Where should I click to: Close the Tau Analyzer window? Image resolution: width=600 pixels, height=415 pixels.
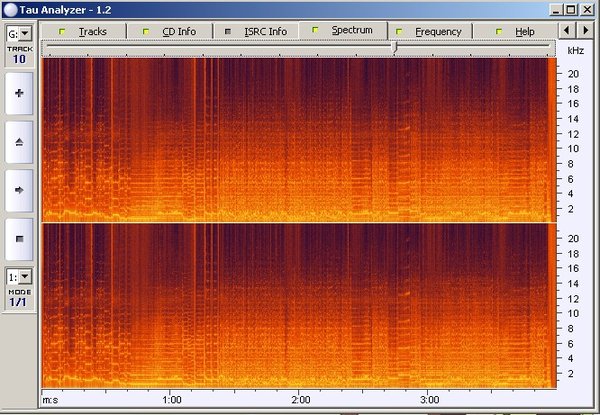(x=587, y=10)
